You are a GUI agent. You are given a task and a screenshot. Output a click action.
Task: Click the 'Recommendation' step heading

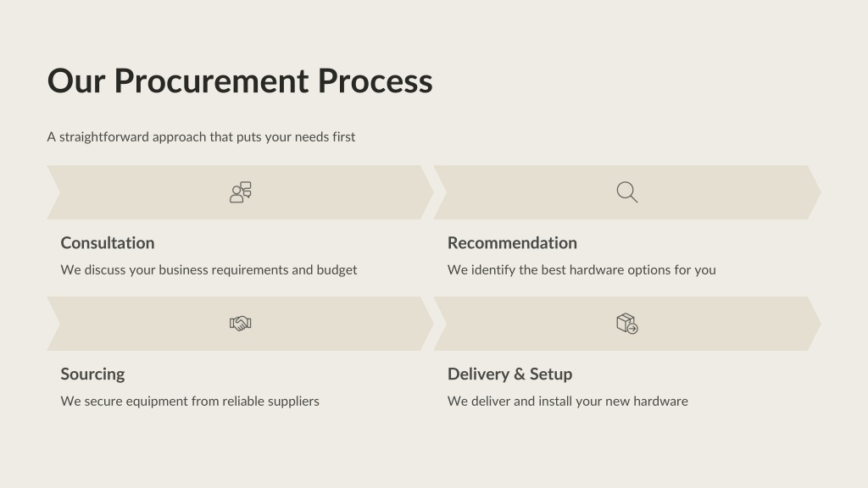(512, 243)
